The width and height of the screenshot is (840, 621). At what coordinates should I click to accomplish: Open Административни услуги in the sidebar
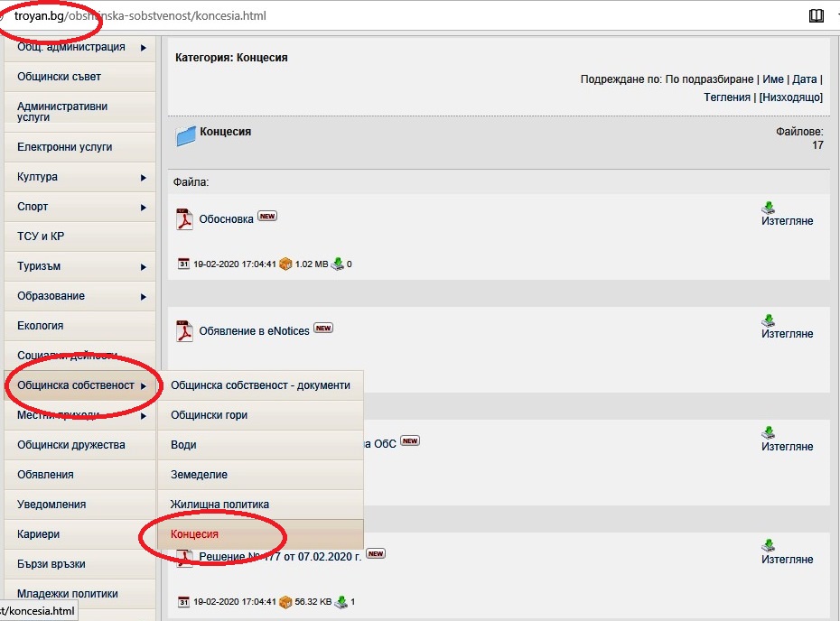click(x=79, y=111)
